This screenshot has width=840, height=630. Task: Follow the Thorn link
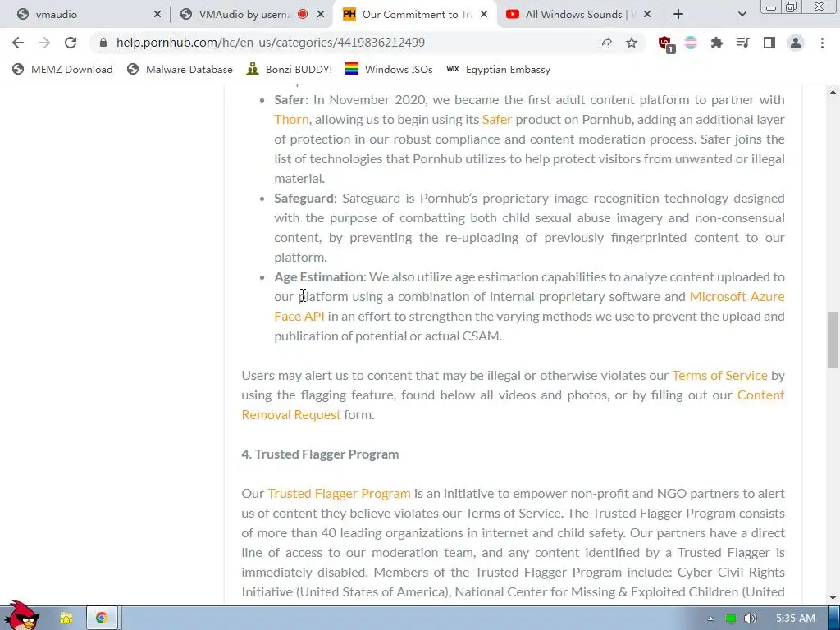pos(291,120)
